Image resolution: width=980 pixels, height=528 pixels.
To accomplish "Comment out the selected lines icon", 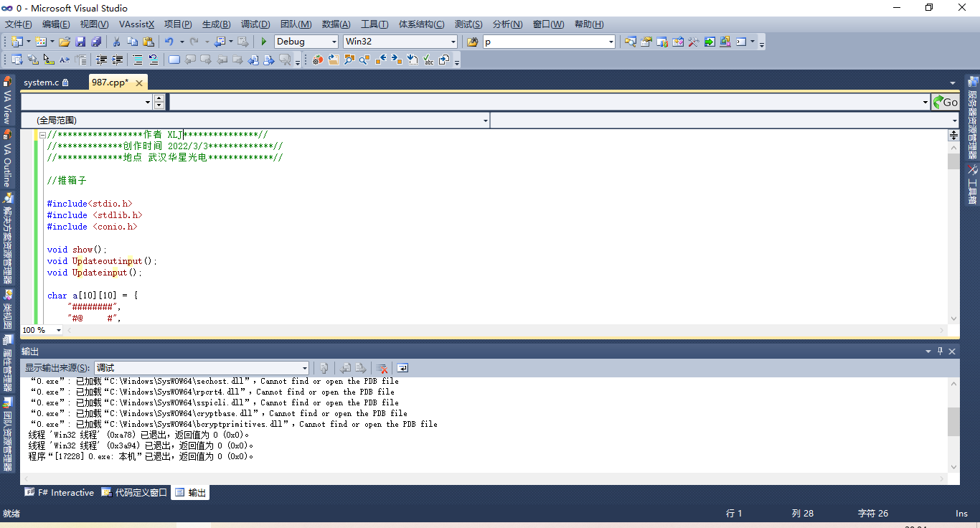I will point(138,60).
